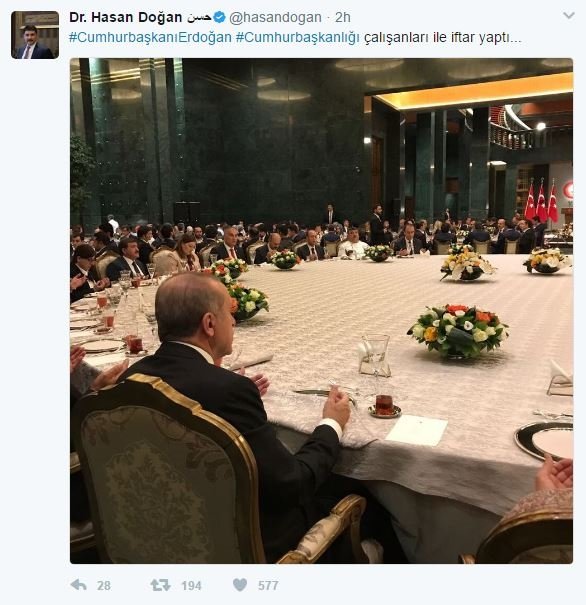The width and height of the screenshot is (586, 605).
Task: Open the display name Dr. Hasan Doğan
Action: (126, 17)
